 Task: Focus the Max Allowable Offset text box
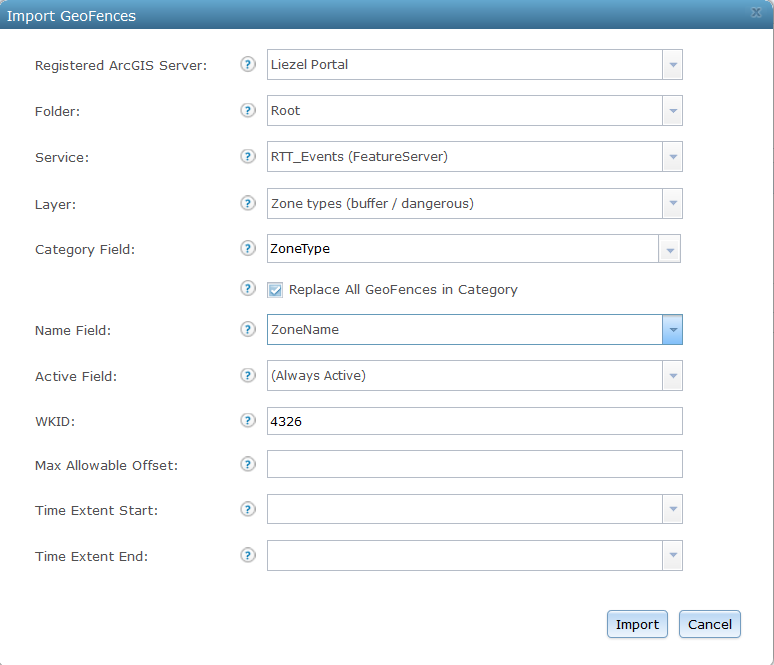(x=474, y=464)
